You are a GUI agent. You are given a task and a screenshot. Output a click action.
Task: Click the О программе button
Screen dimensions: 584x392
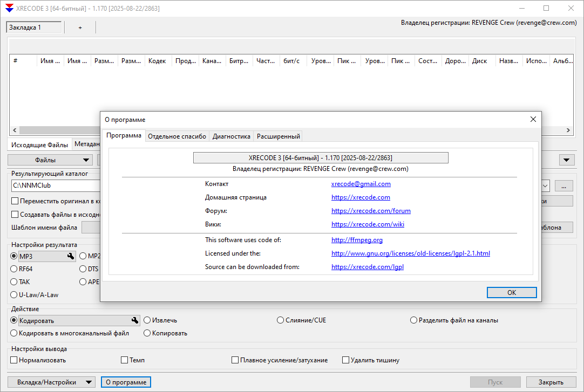(126, 382)
